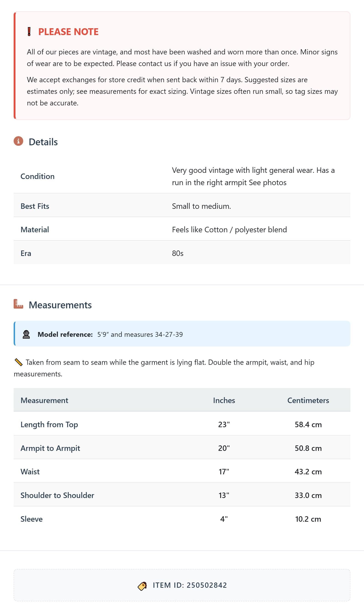Viewport: 364px width, 613px height.
Task: Click the Sleeve 4" value
Action: tap(224, 519)
